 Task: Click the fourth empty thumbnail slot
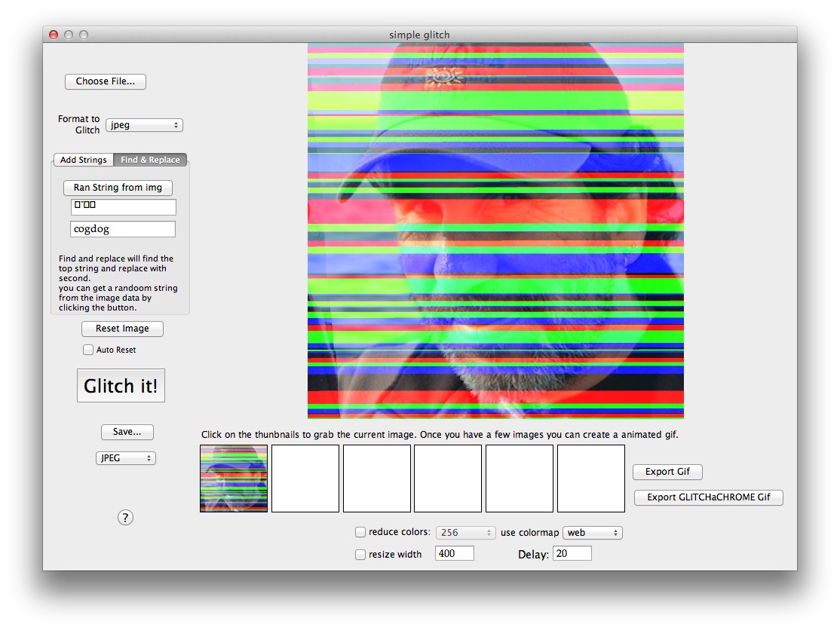click(x=448, y=479)
